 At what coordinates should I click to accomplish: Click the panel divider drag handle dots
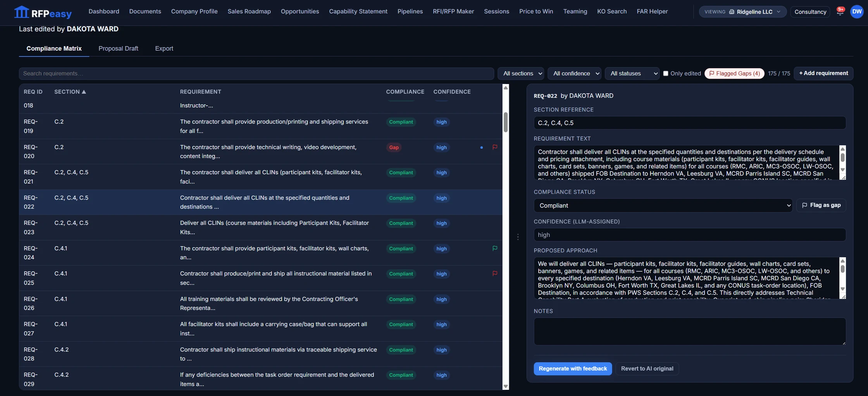(518, 237)
